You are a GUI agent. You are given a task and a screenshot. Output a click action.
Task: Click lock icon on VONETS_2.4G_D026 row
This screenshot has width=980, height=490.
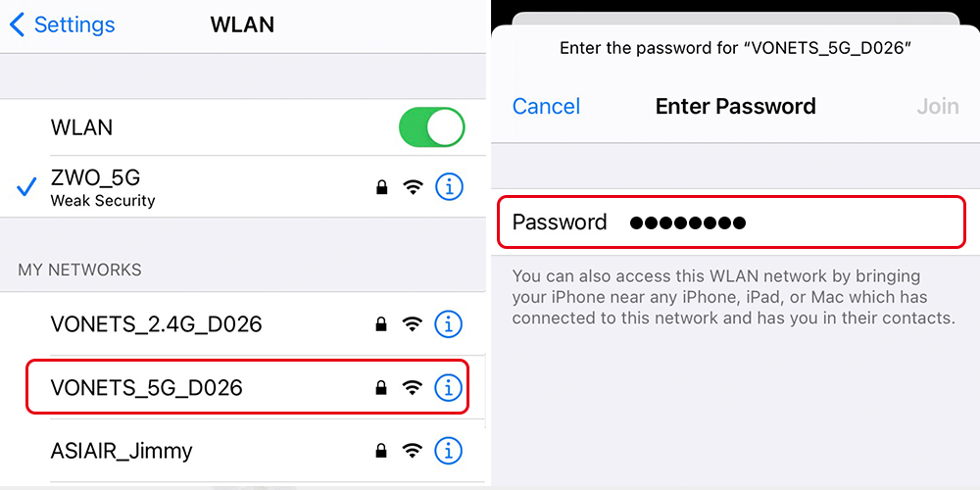tap(380, 324)
